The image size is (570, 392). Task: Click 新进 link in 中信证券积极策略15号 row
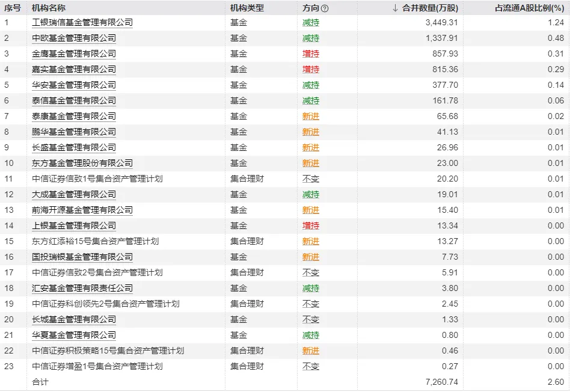click(311, 351)
